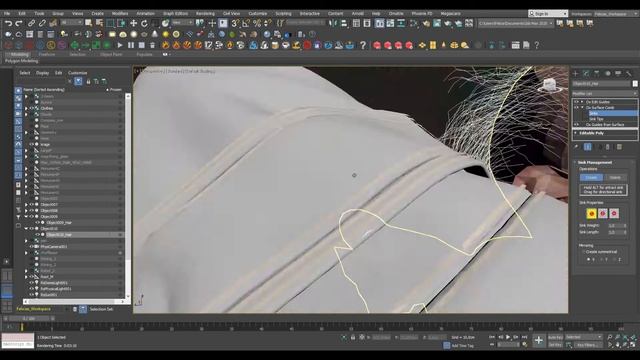
Task: Click the Play simulation triangle icon
Action: (120, 45)
